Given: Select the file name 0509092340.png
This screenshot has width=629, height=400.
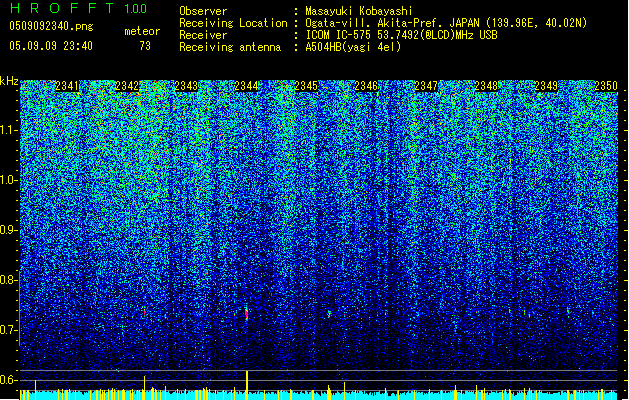Looking at the screenshot, I should (x=51, y=26).
